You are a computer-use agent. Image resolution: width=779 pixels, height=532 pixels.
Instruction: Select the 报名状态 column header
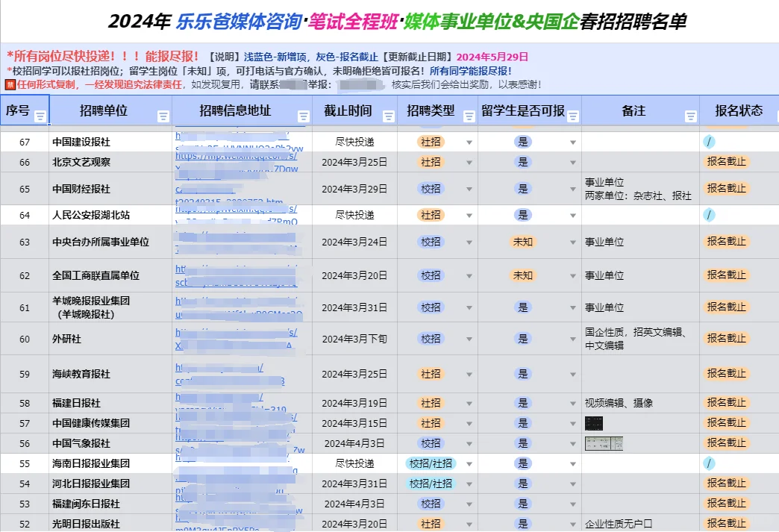coord(739,110)
